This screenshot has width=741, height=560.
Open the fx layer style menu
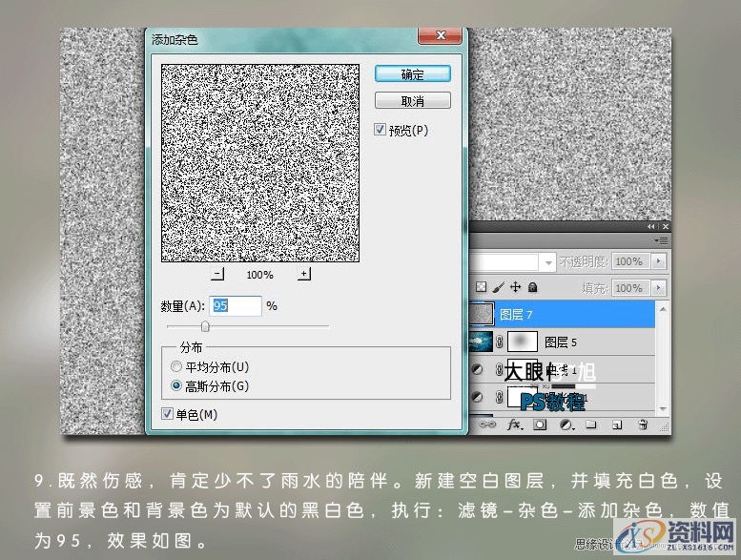pyautogui.click(x=515, y=425)
